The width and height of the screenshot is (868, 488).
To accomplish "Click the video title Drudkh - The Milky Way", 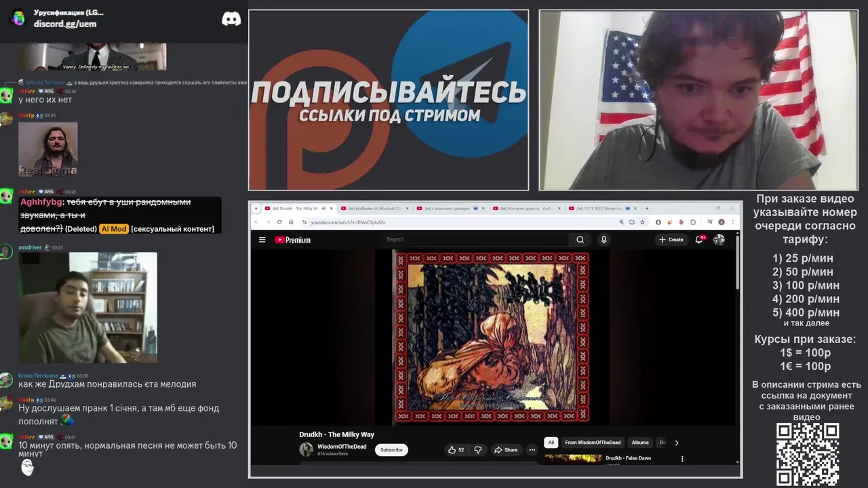I will click(x=336, y=434).
